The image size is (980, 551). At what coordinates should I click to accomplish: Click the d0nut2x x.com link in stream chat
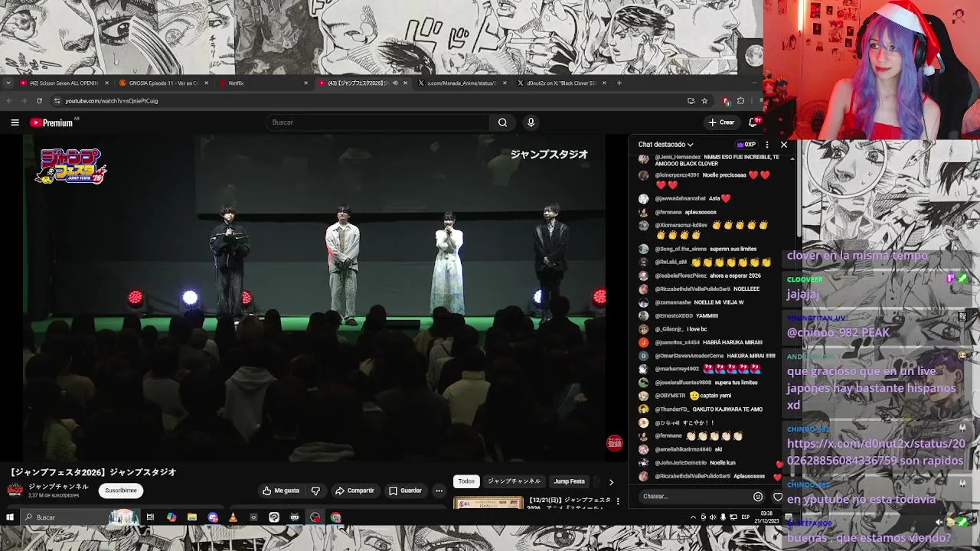point(876,452)
